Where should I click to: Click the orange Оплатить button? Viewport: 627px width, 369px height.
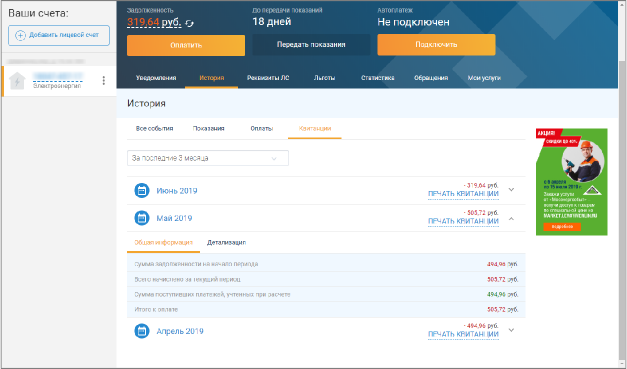point(186,45)
